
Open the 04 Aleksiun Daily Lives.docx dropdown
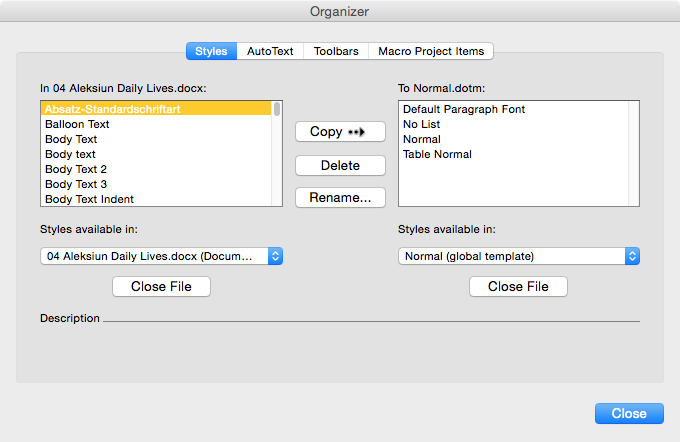pyautogui.click(x=161, y=256)
